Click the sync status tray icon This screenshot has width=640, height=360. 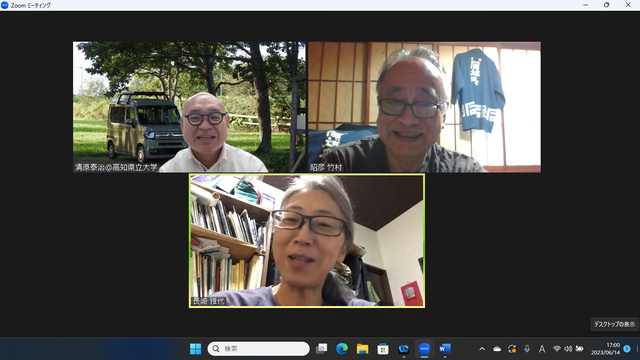512,349
